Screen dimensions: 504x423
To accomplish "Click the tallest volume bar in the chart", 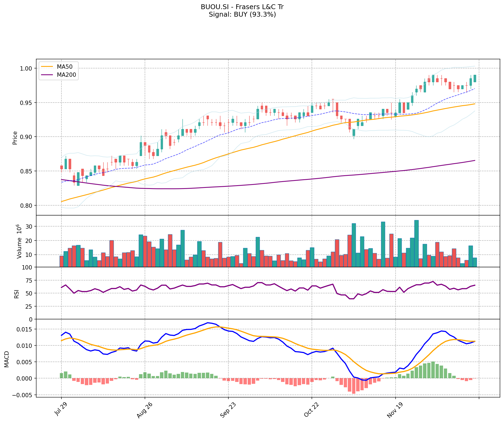I will pyautogui.click(x=416, y=243).
